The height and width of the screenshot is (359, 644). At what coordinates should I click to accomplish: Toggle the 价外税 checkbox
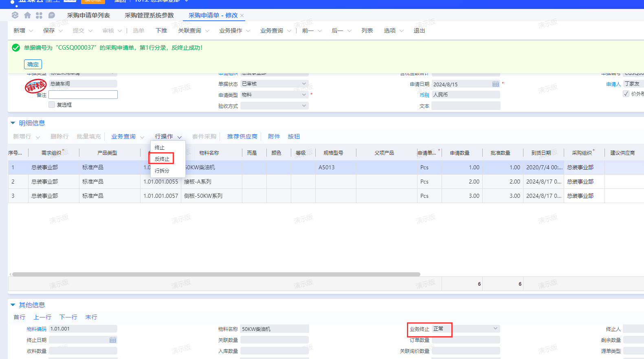(x=626, y=94)
